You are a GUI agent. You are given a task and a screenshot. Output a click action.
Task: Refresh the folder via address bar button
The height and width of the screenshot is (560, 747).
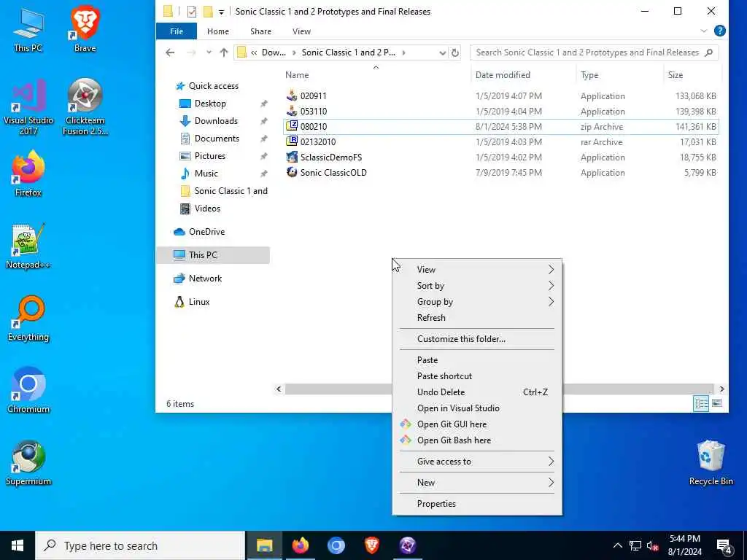click(x=455, y=52)
